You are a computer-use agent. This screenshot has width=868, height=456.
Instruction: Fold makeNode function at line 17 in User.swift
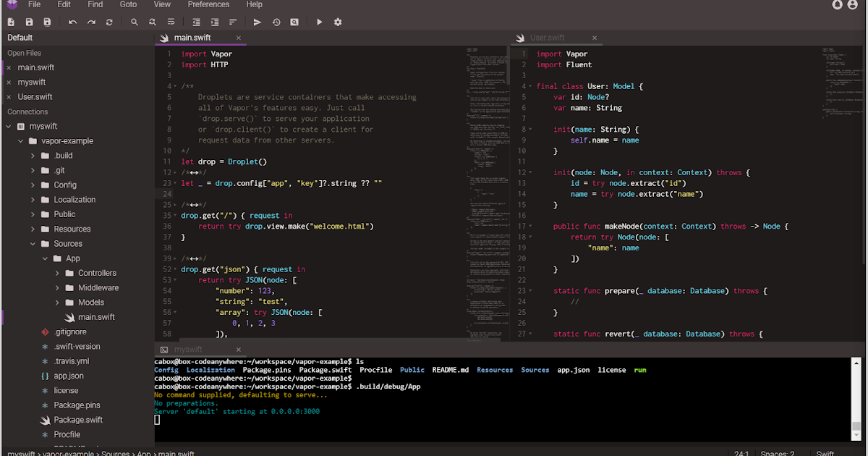pos(530,227)
